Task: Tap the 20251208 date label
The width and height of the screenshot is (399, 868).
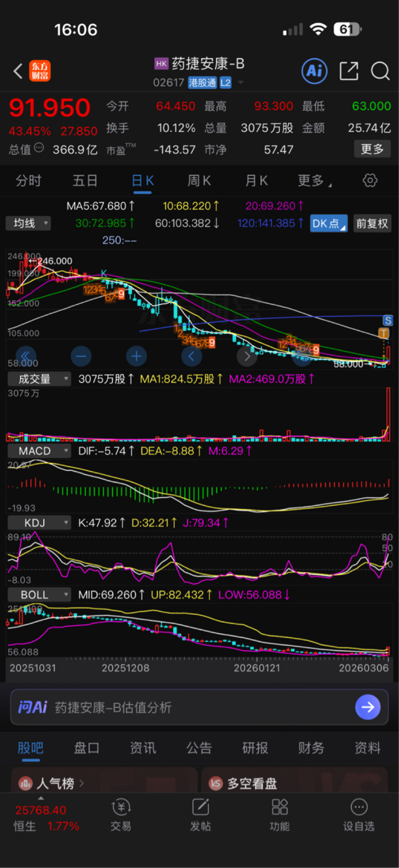Action: tap(126, 668)
